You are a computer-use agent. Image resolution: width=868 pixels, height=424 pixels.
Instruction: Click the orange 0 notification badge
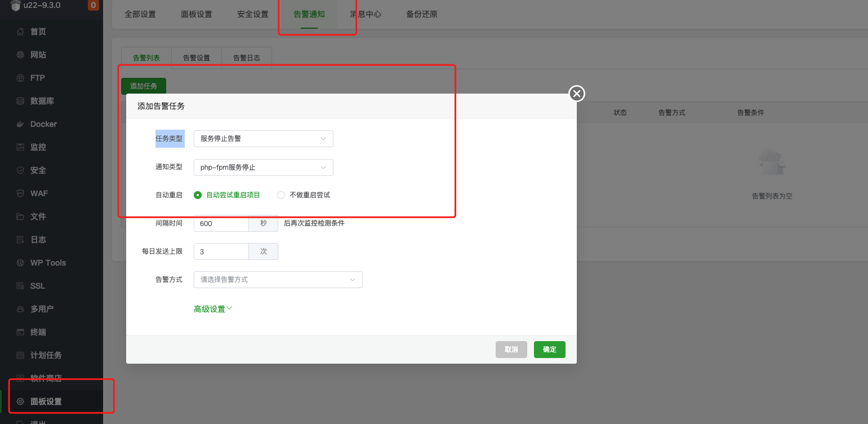pyautogui.click(x=93, y=6)
